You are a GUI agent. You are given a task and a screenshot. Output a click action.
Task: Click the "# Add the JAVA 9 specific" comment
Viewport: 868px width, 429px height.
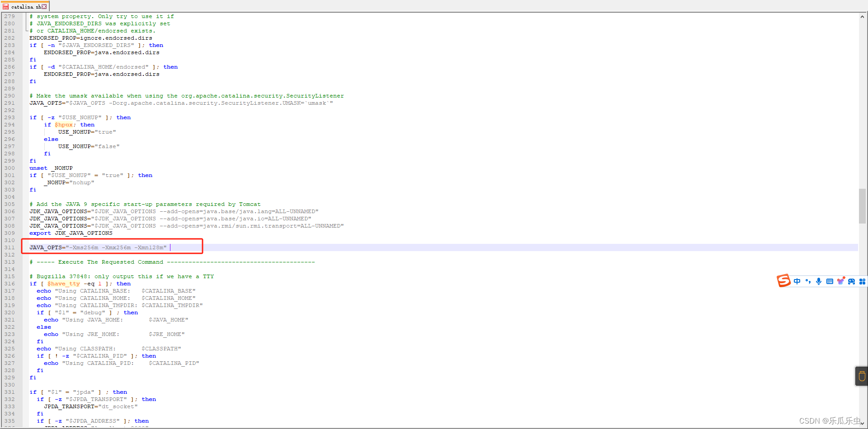pyautogui.click(x=145, y=204)
